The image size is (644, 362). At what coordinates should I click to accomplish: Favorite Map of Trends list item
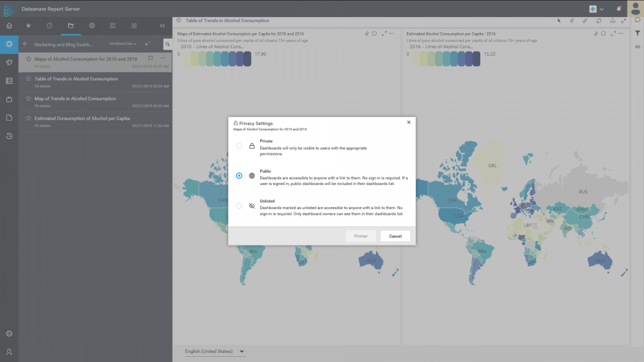click(28, 99)
